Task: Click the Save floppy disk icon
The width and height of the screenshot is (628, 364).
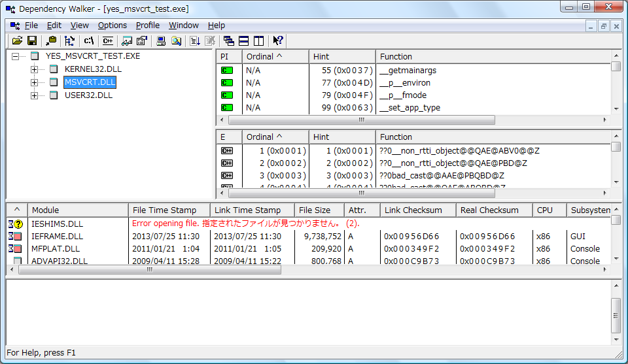Action: [31, 41]
